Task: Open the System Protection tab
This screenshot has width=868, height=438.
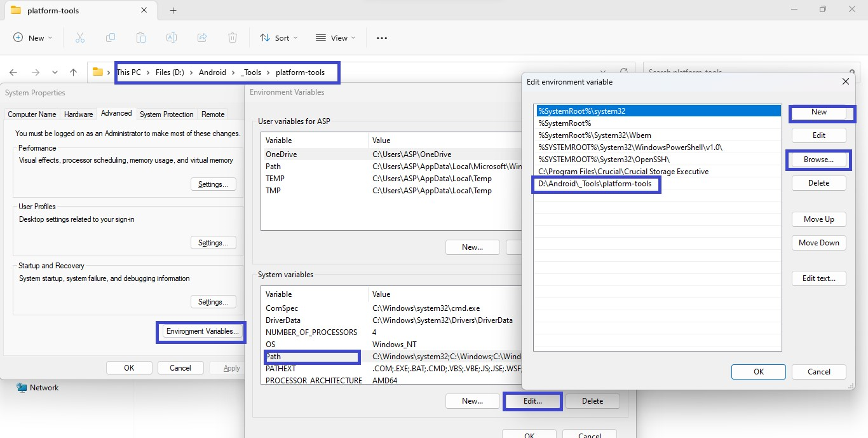Action: click(166, 114)
